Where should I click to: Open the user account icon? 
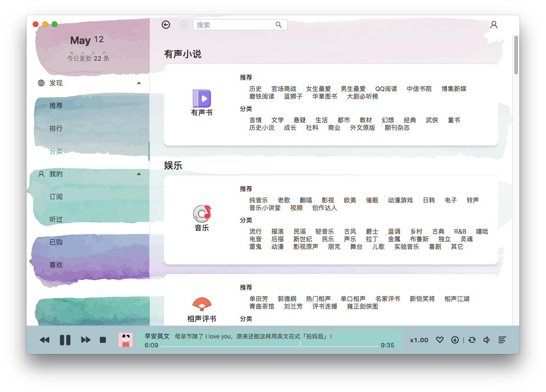(494, 25)
